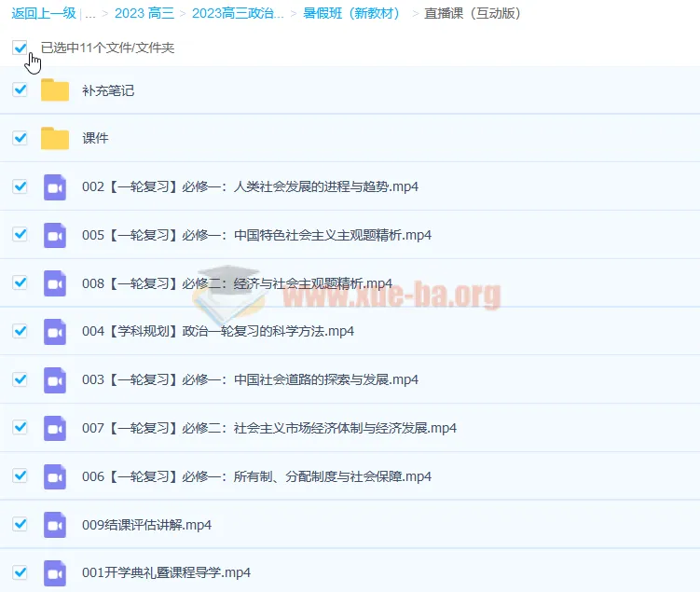Click video icon for 009结课评估讲解

pos(55,525)
